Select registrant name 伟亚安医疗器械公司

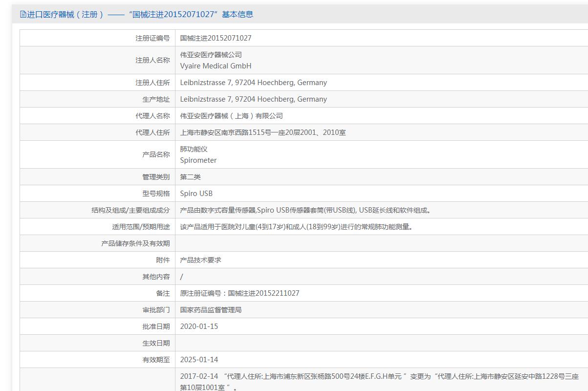(211, 55)
